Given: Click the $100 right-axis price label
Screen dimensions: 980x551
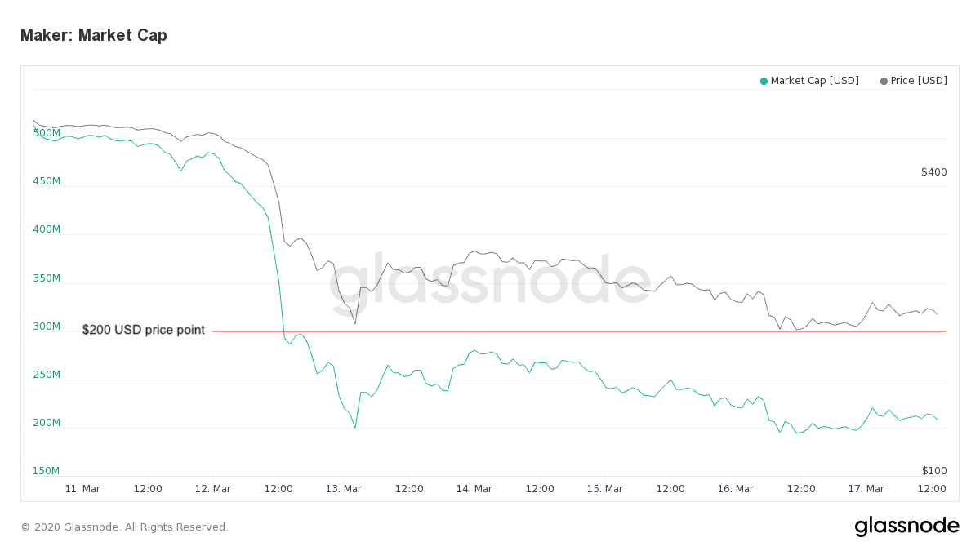Looking at the screenshot, I should tap(934, 471).
